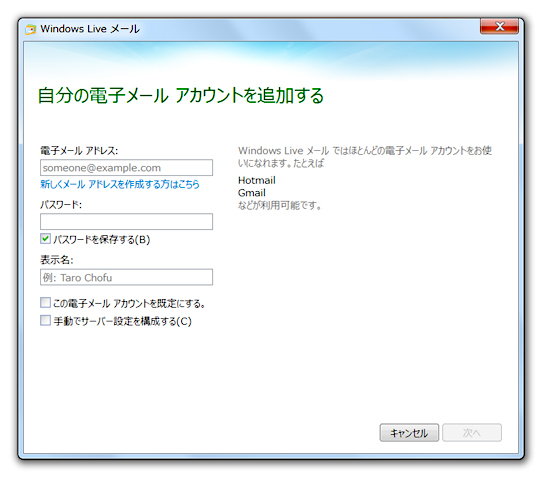Click the Hotmail example text
The width and height of the screenshot is (540, 477).
(257, 180)
